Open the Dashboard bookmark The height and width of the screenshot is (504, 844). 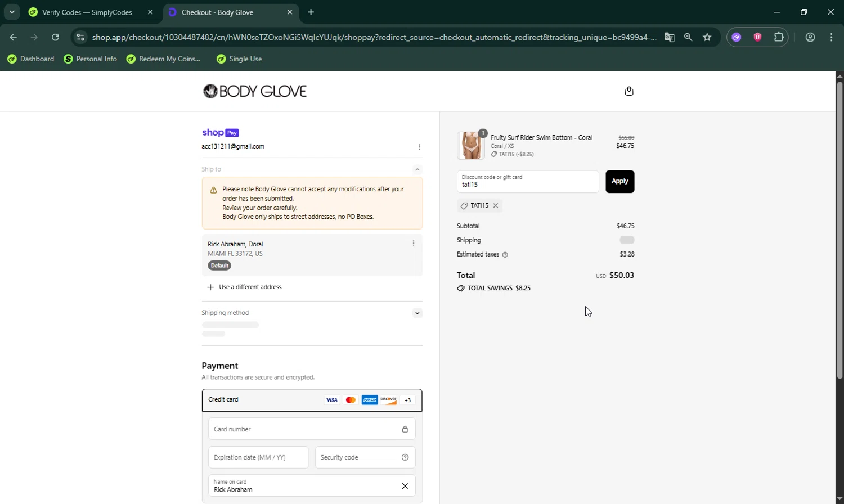tap(31, 58)
